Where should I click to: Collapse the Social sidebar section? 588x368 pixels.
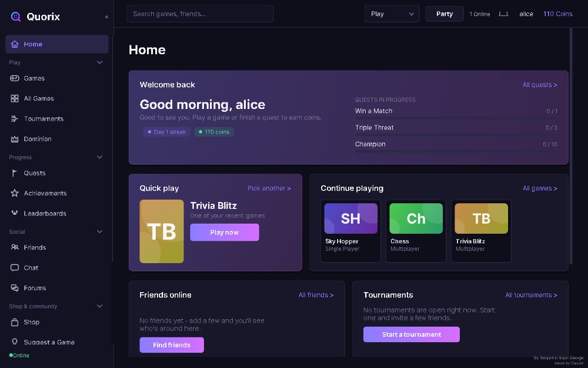point(100,231)
